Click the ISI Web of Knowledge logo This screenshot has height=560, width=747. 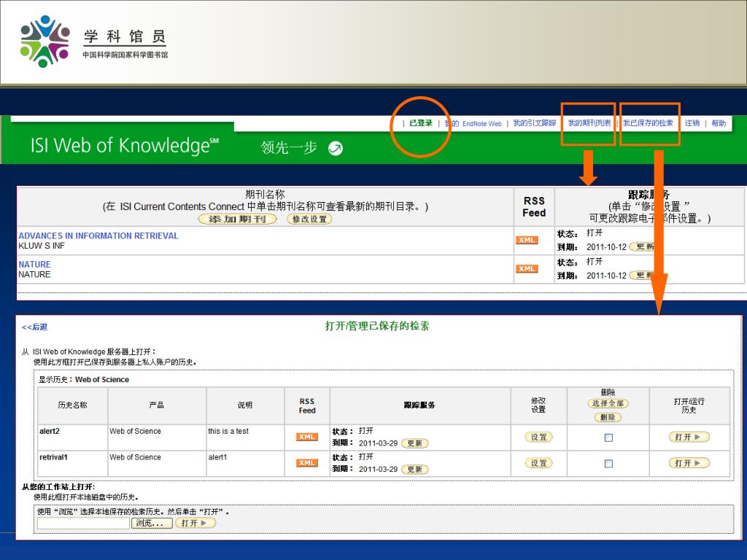[x=124, y=145]
